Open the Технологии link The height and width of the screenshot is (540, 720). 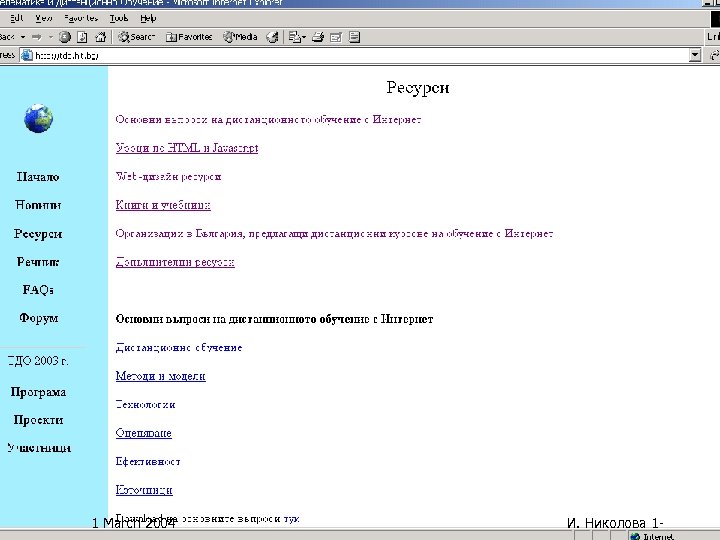pos(146,405)
